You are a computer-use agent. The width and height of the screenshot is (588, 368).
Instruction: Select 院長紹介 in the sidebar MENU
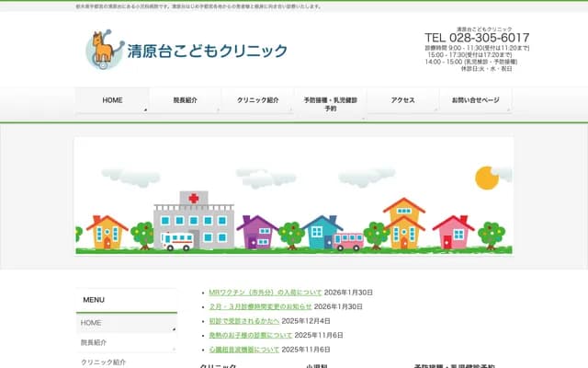click(94, 342)
